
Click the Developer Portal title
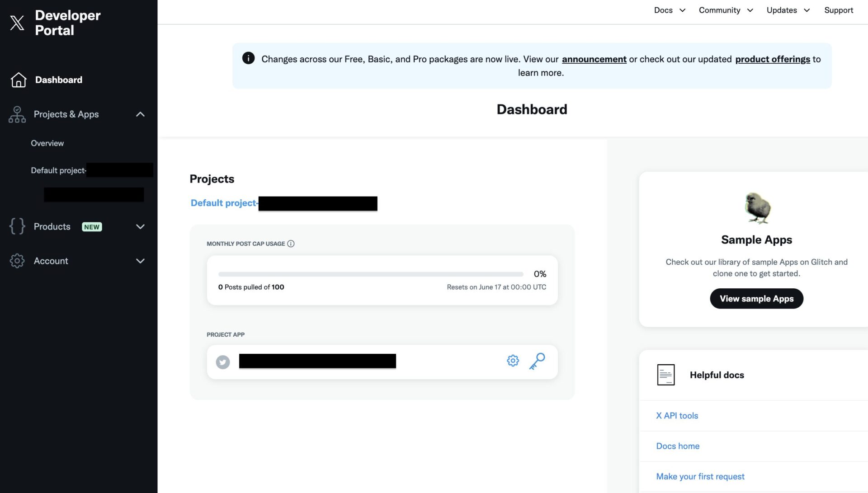tap(68, 23)
